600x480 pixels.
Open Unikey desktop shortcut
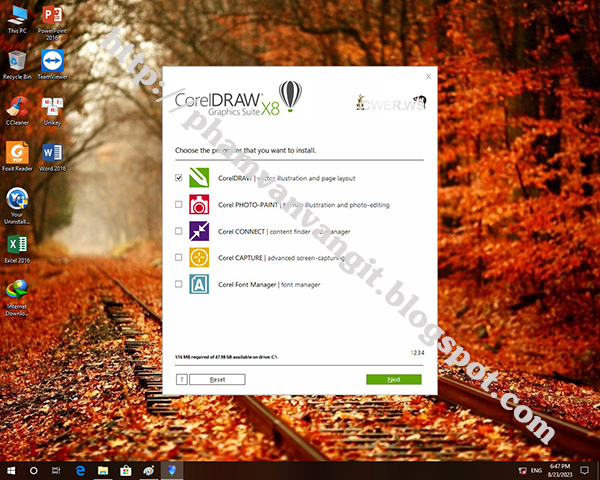[x=52, y=111]
